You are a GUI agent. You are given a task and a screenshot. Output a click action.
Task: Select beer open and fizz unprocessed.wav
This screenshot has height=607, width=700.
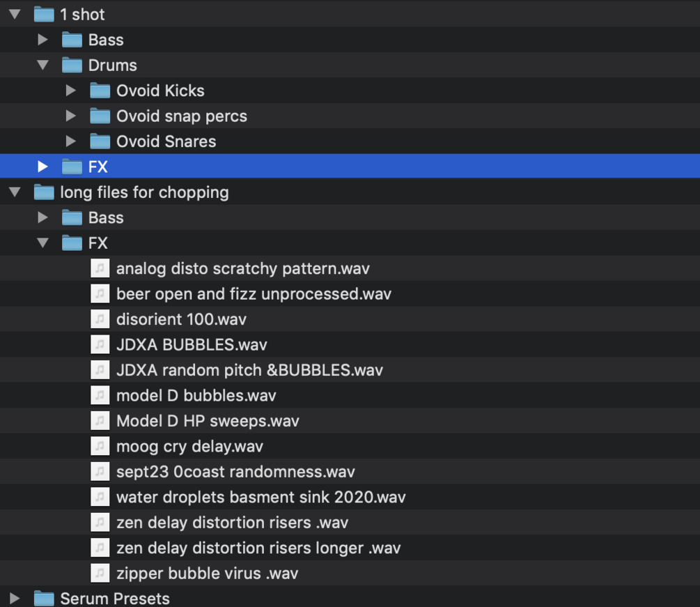click(254, 294)
